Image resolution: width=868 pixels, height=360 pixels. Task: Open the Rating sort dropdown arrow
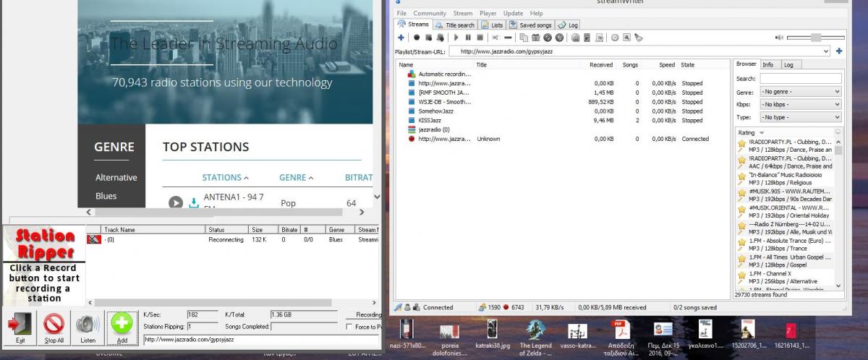tap(762, 133)
